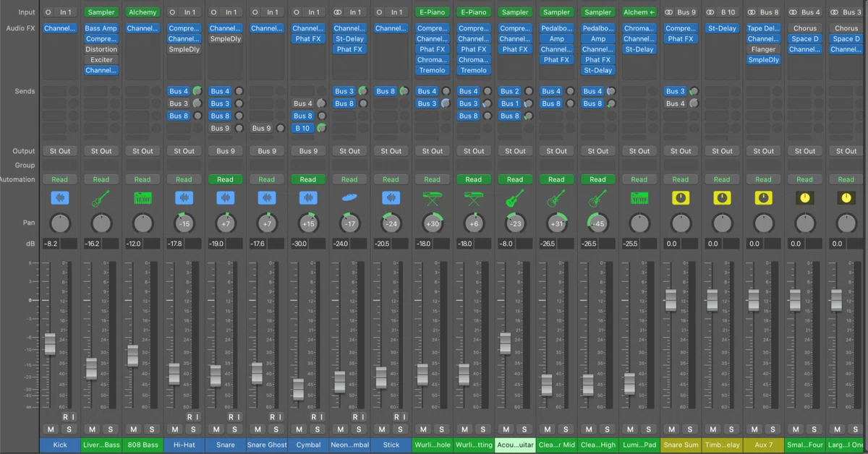Click the Clea...High guitar track icon
Image resolution: width=868 pixels, height=454 pixels.
[597, 198]
